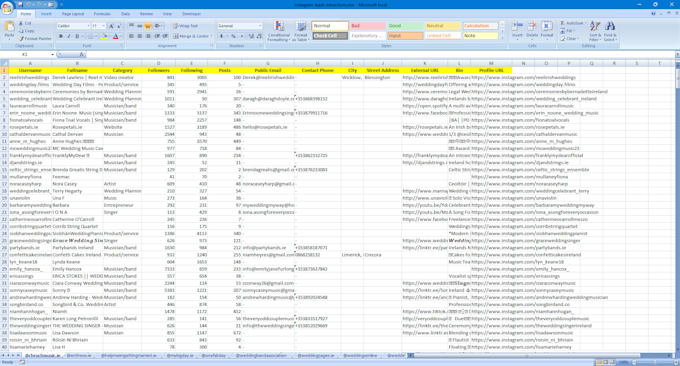Increase font size with Grow Font

(111, 26)
